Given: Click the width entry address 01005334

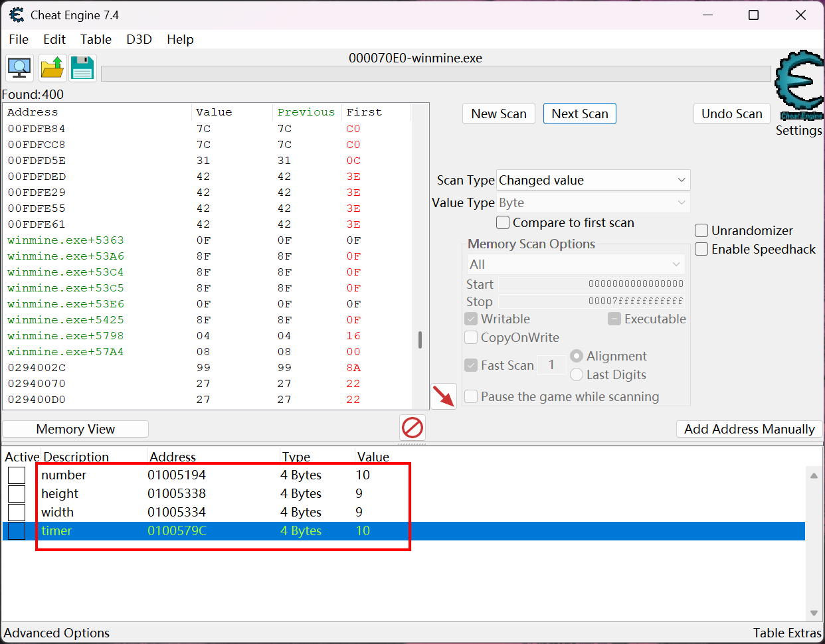Looking at the screenshot, I should pyautogui.click(x=177, y=512).
